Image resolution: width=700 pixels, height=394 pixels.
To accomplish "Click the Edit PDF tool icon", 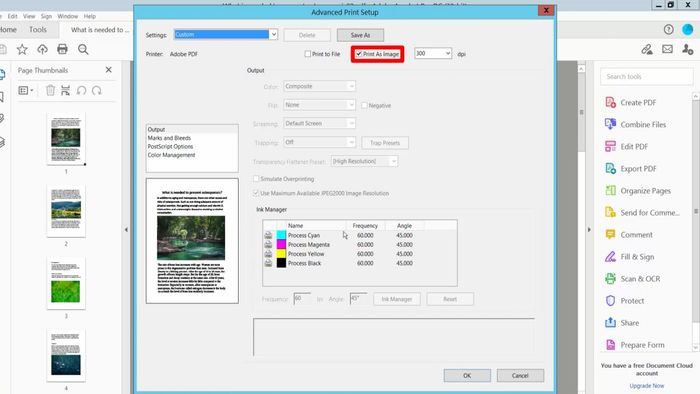I will 610,146.
